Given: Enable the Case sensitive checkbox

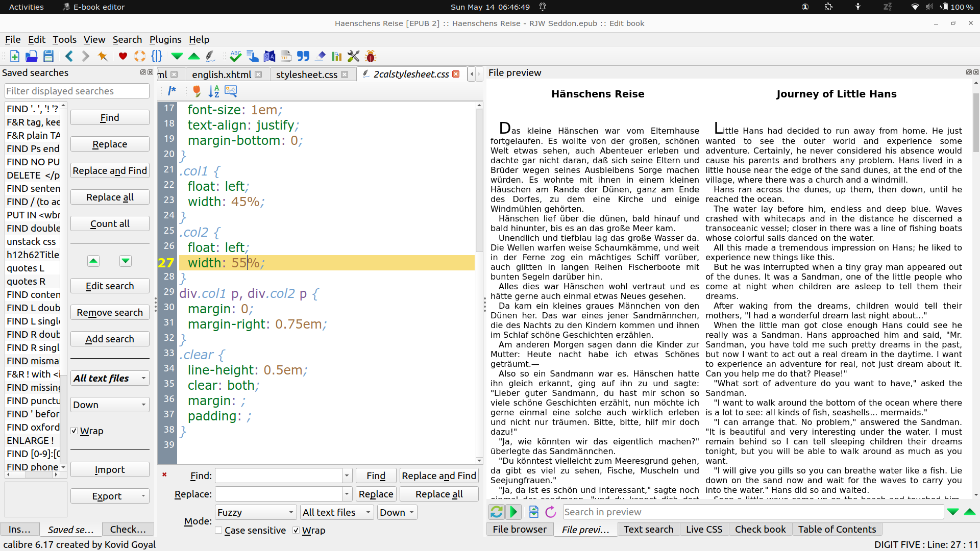Looking at the screenshot, I should (219, 531).
